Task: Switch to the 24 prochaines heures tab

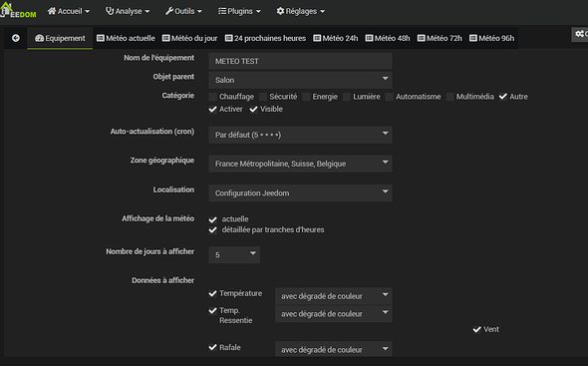Action: pyautogui.click(x=265, y=38)
